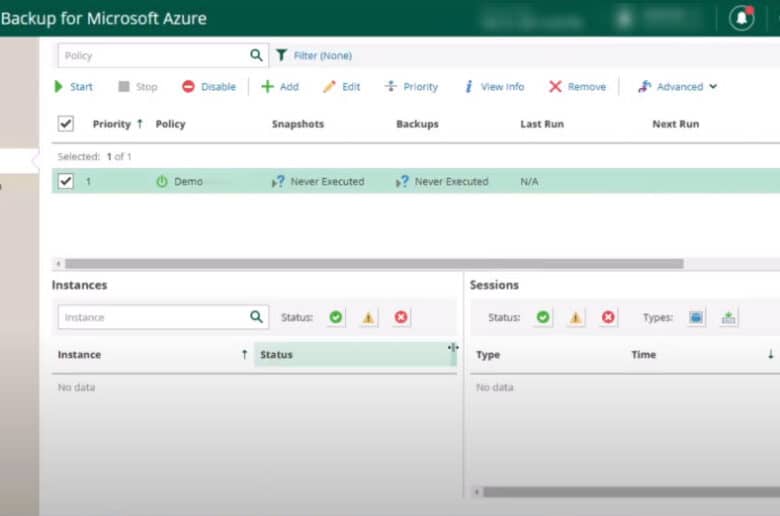
Task: Filter Instances by error status
Action: click(401, 317)
